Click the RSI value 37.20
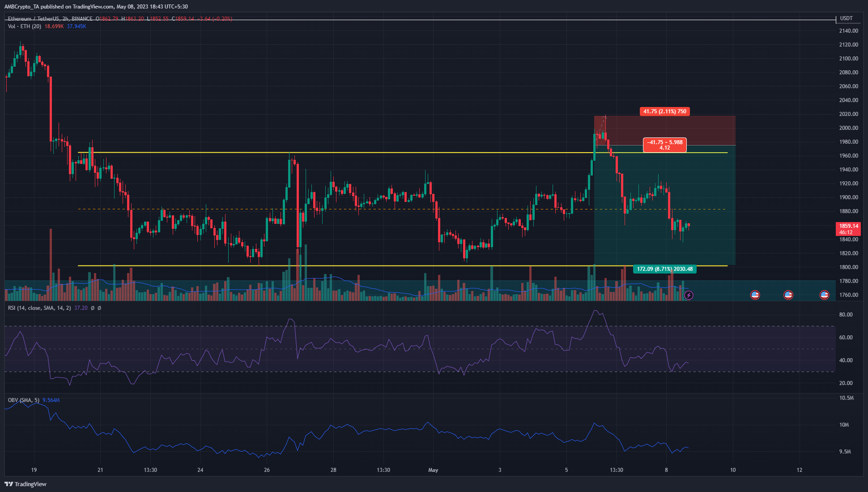Screen dimensions: 868x492 (81, 308)
